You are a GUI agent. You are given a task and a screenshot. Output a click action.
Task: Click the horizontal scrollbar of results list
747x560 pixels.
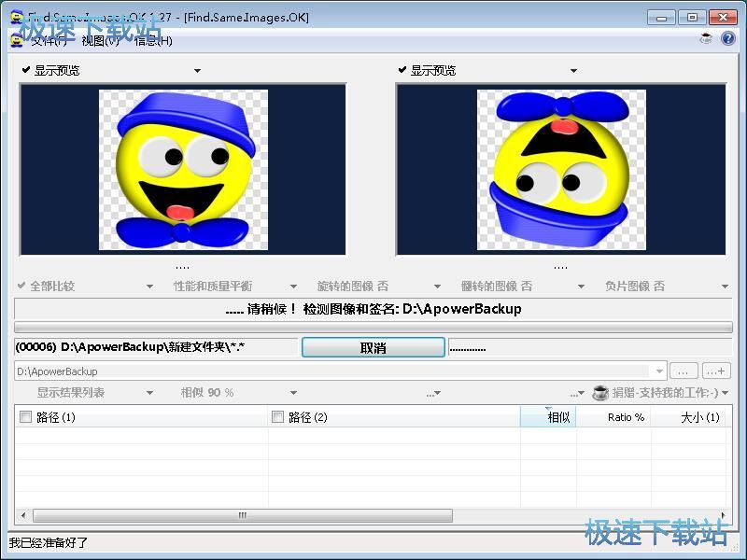pos(243,515)
